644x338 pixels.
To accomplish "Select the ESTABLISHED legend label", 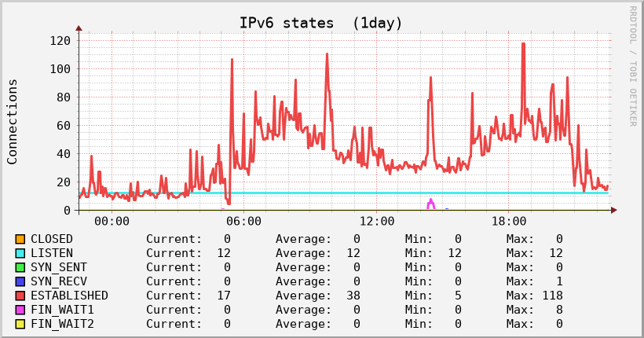I will (69, 296).
